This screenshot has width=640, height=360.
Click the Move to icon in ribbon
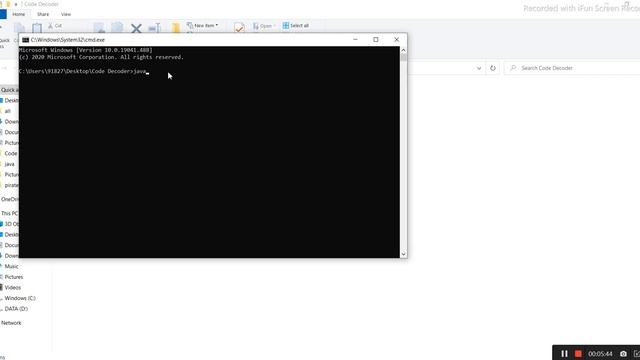click(x=99, y=28)
